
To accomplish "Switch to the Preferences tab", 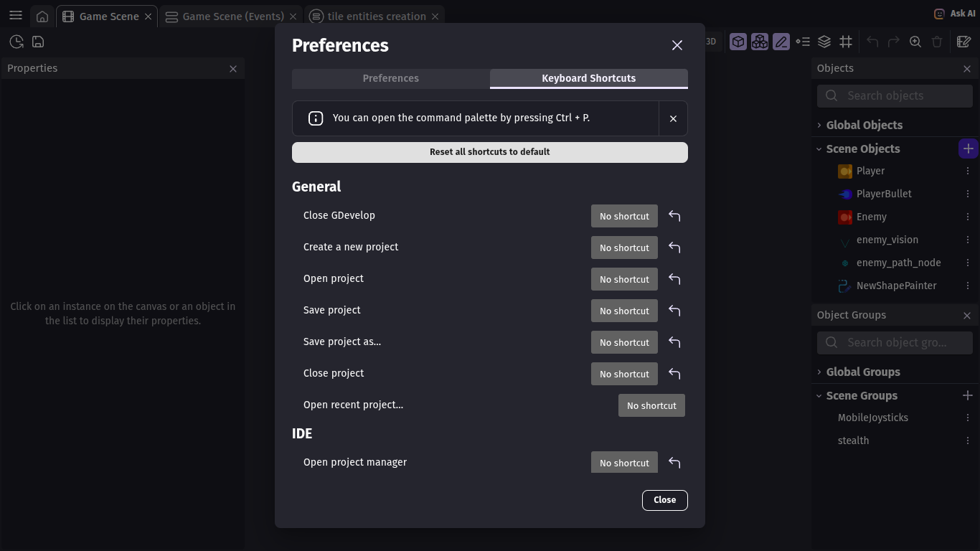I will pyautogui.click(x=390, y=78).
